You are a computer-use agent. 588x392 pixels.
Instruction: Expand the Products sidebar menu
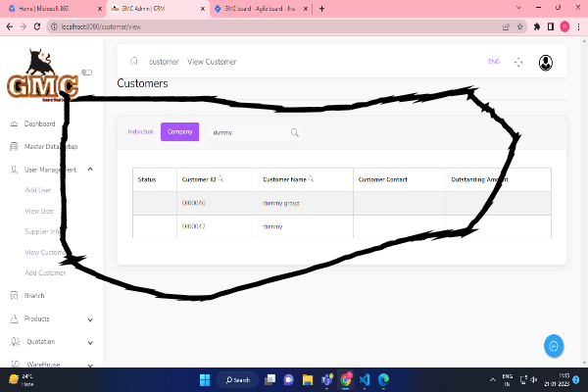90,319
